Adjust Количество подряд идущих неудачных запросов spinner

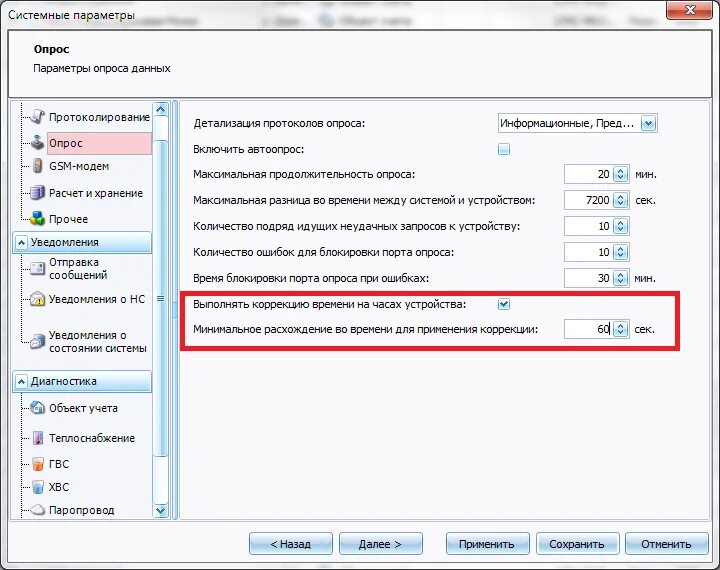tap(620, 226)
